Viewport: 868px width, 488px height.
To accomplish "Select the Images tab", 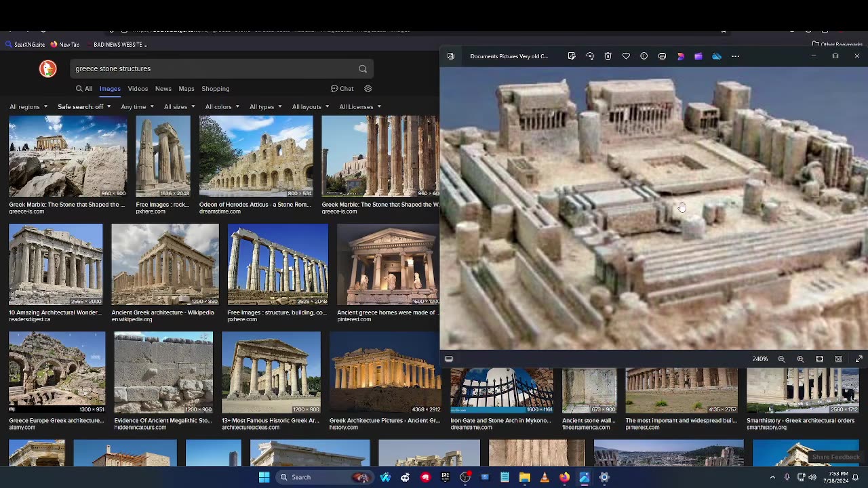I will tap(110, 89).
